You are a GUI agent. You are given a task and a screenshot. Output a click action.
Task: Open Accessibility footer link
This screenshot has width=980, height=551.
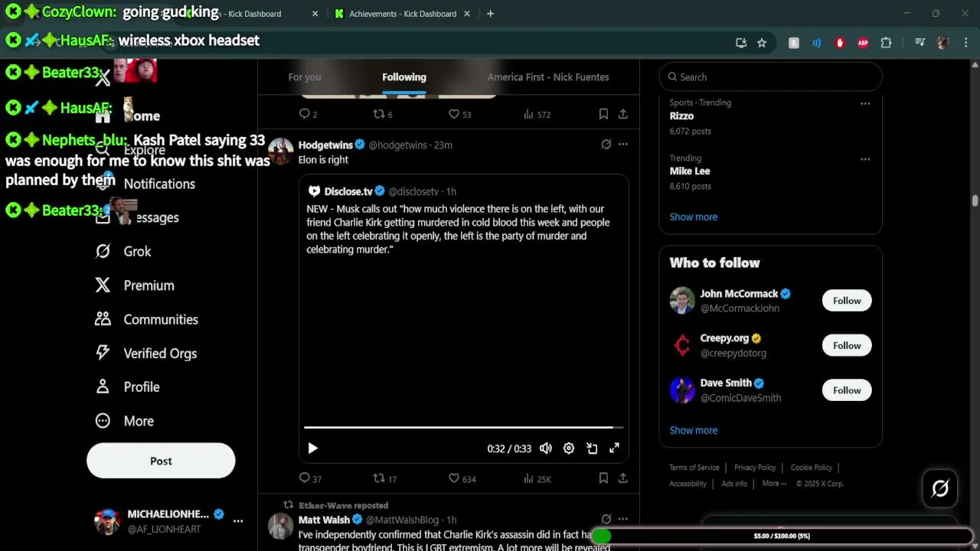pyautogui.click(x=688, y=484)
